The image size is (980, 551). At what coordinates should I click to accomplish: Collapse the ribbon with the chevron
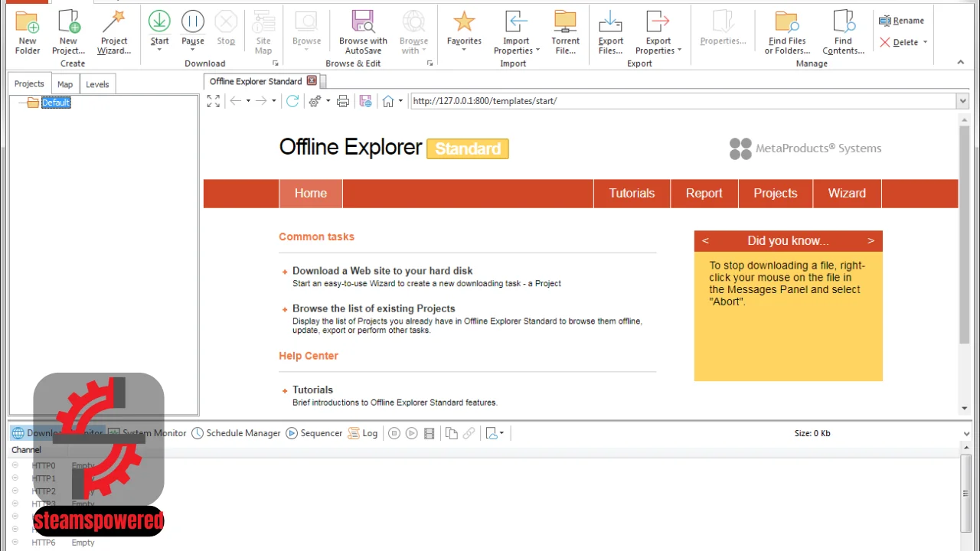tap(961, 63)
